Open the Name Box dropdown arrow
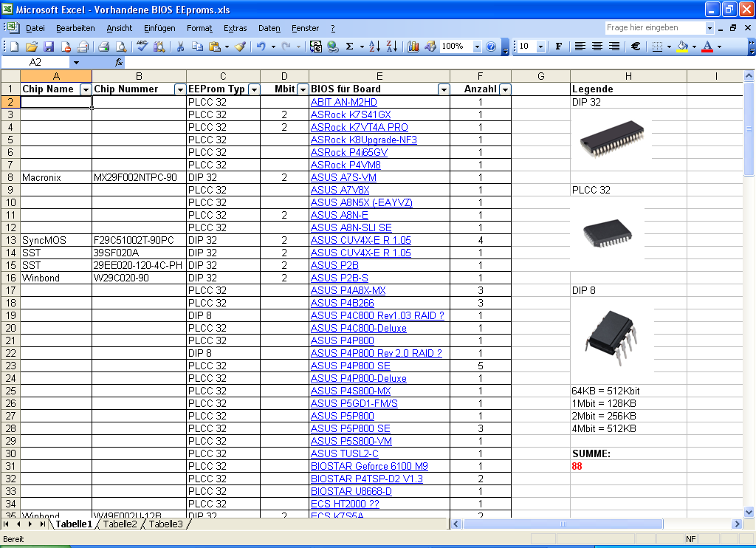Image resolution: width=756 pixels, height=548 pixels. pyautogui.click(x=76, y=62)
